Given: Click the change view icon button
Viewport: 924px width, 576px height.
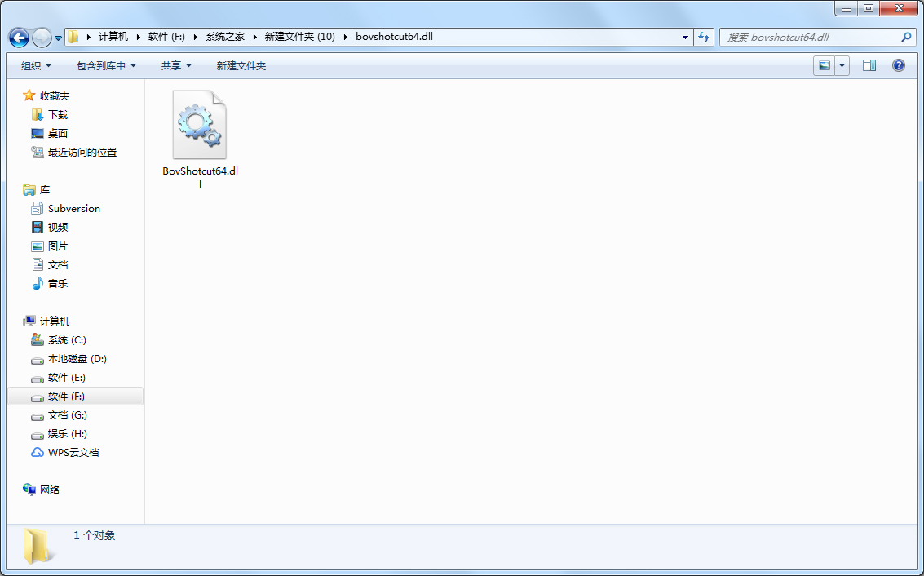Looking at the screenshot, I should click(825, 65).
